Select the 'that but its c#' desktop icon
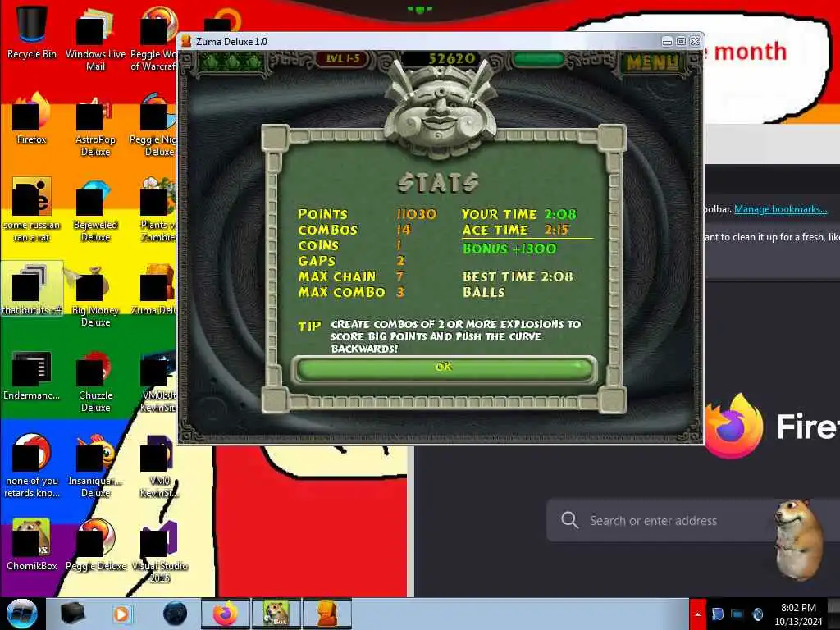Image resolution: width=840 pixels, height=630 pixels. pyautogui.click(x=31, y=289)
